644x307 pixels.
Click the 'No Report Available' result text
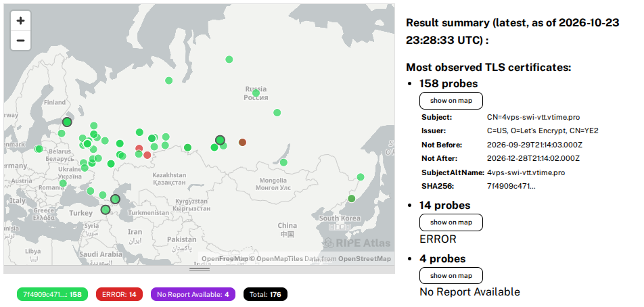[470, 292]
